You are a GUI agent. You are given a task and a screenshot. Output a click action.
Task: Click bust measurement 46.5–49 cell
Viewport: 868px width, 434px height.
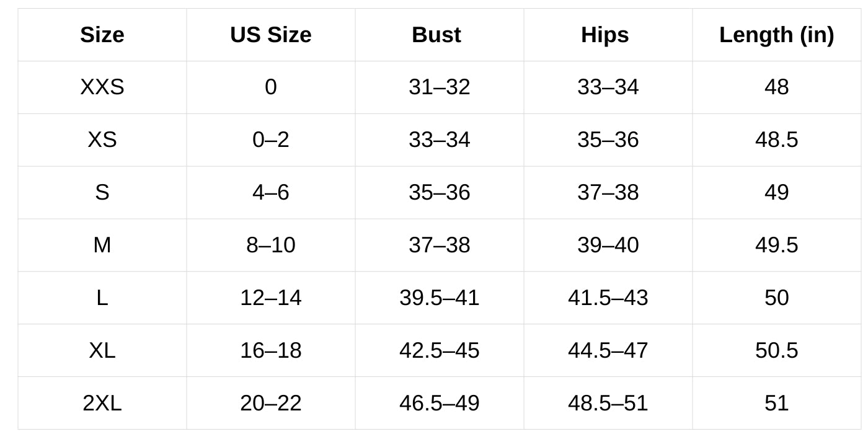(x=440, y=404)
